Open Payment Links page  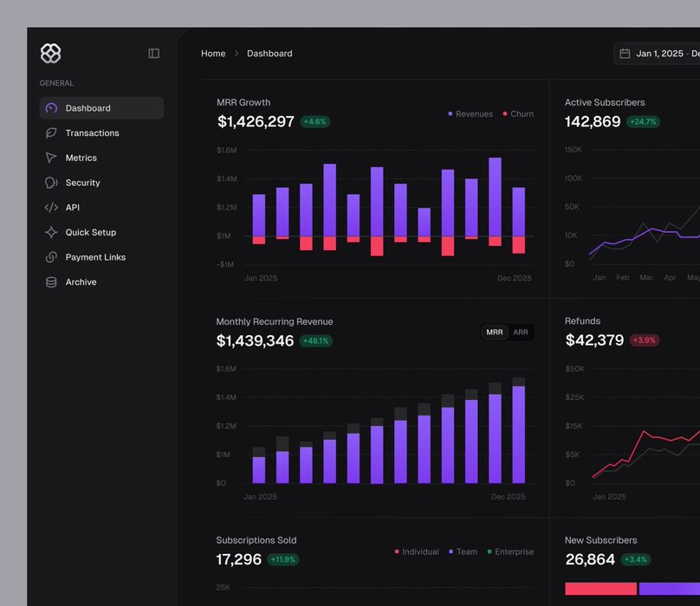(x=101, y=257)
